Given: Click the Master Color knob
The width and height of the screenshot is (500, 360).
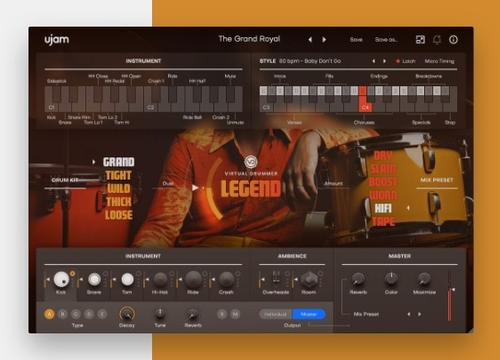Looking at the screenshot, I should coord(391,279).
